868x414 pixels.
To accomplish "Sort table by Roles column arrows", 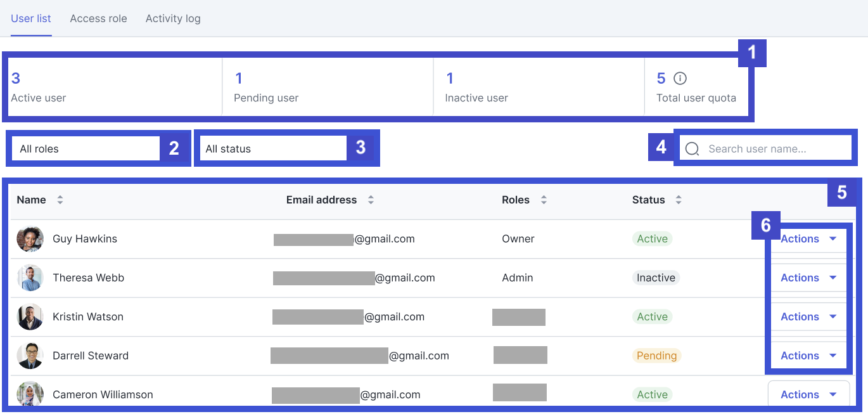I will point(544,200).
